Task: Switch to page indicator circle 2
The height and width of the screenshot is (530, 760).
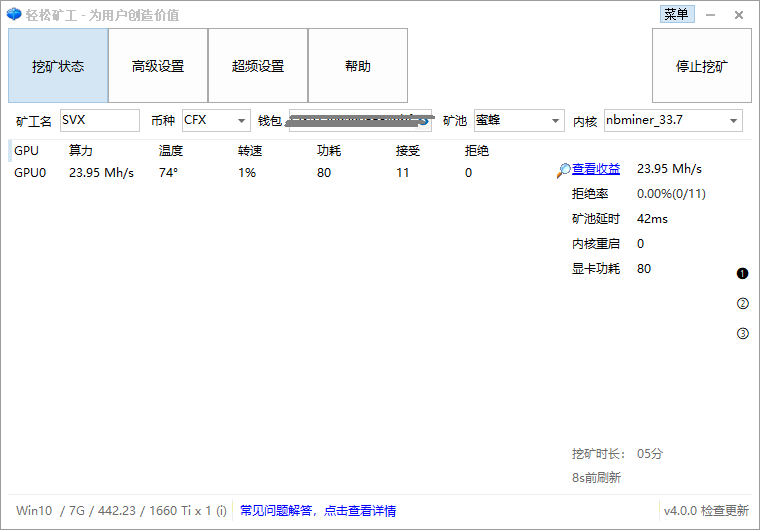Action: pos(742,304)
